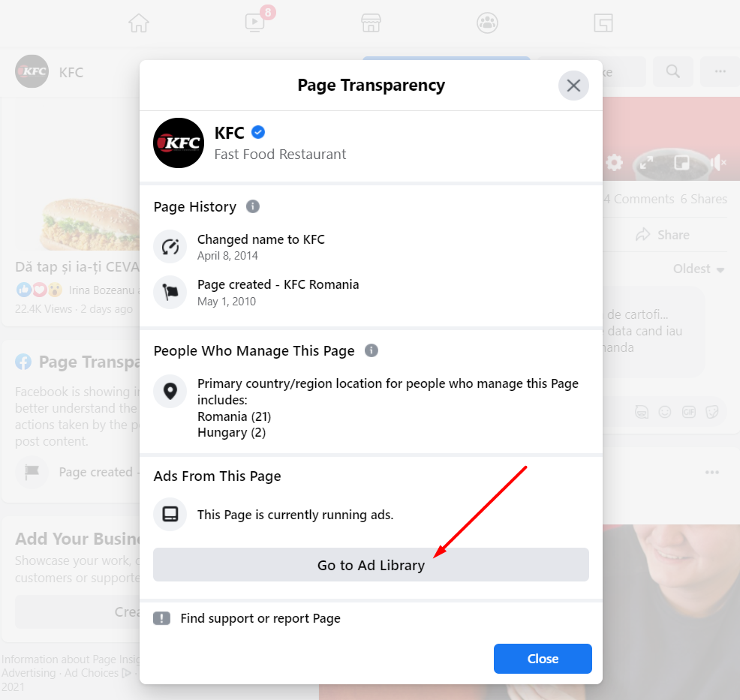The width and height of the screenshot is (740, 700).
Task: Click info icon beside People Who Manage
Action: (372, 350)
